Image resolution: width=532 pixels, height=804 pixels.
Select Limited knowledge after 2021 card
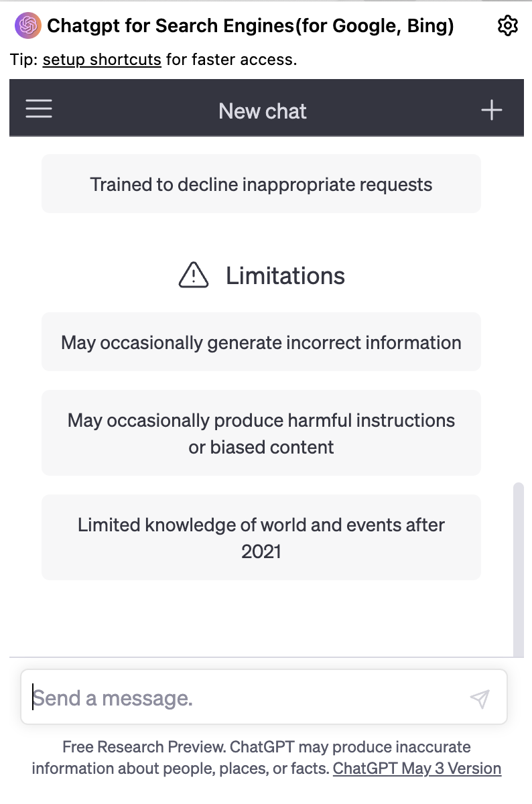tap(261, 537)
